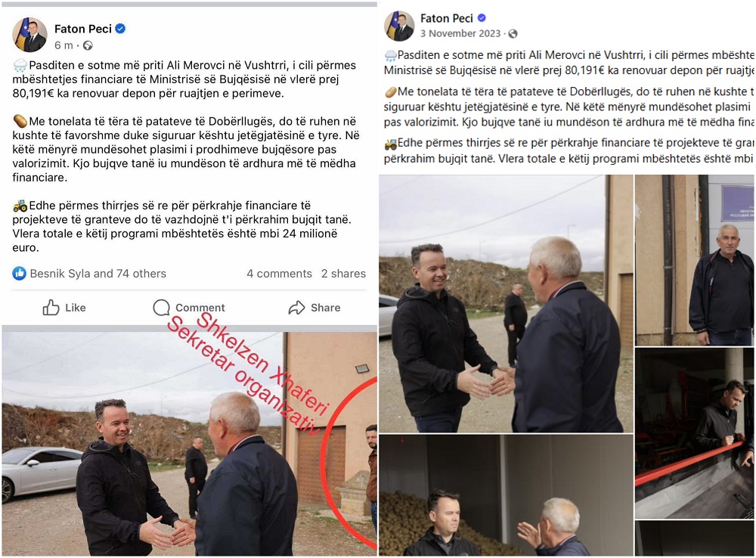Open photo of man by wall sign
The width and height of the screenshot is (756, 558).
click(x=694, y=260)
